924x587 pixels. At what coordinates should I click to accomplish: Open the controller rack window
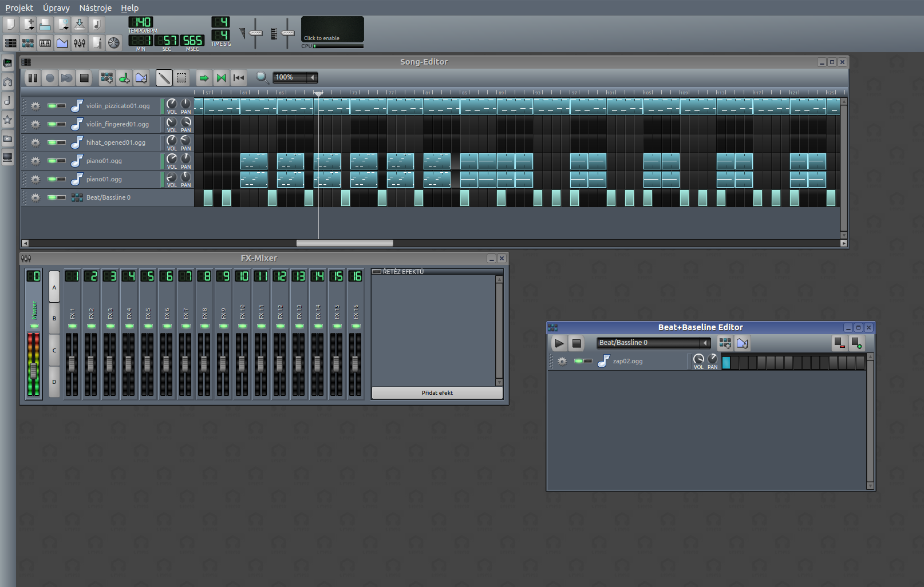pos(114,43)
